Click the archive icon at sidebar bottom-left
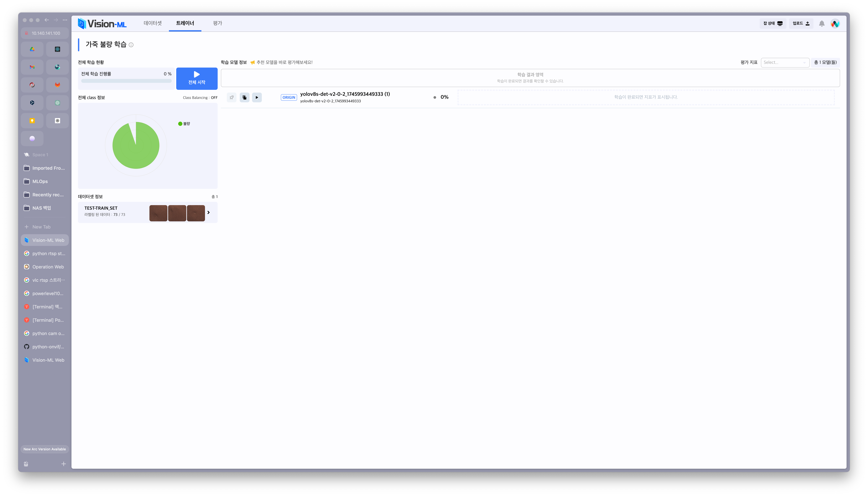The image size is (868, 496). pos(26,464)
